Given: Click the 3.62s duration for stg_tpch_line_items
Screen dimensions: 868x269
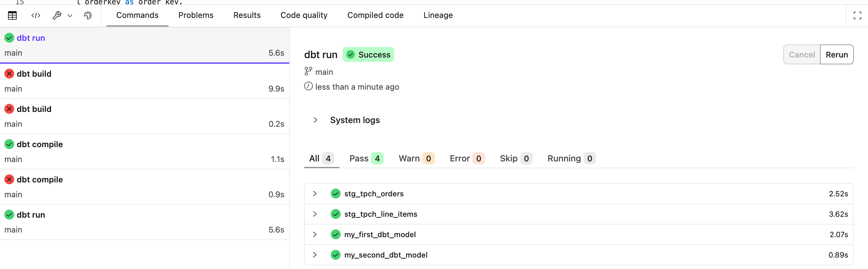Looking at the screenshot, I should [838, 214].
